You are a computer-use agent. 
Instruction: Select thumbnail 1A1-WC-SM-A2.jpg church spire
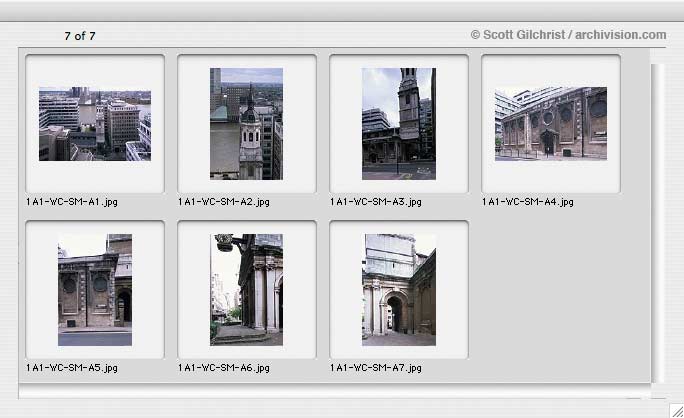click(x=246, y=124)
